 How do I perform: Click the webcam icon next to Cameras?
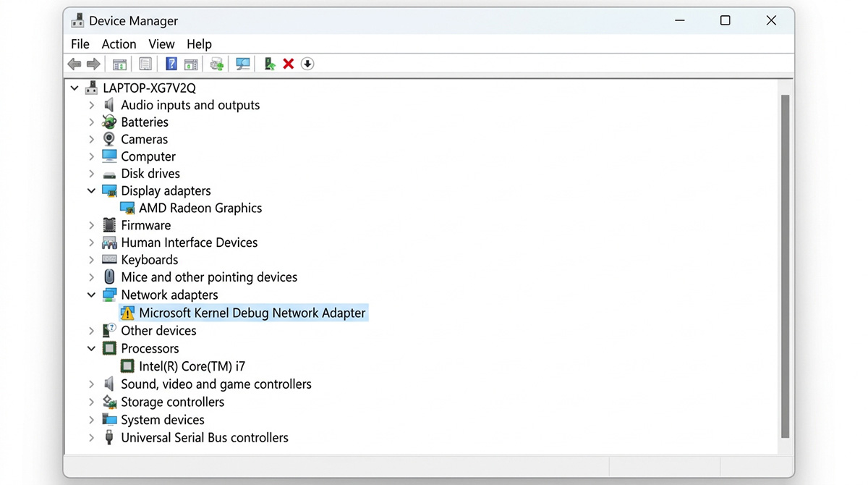coord(109,139)
